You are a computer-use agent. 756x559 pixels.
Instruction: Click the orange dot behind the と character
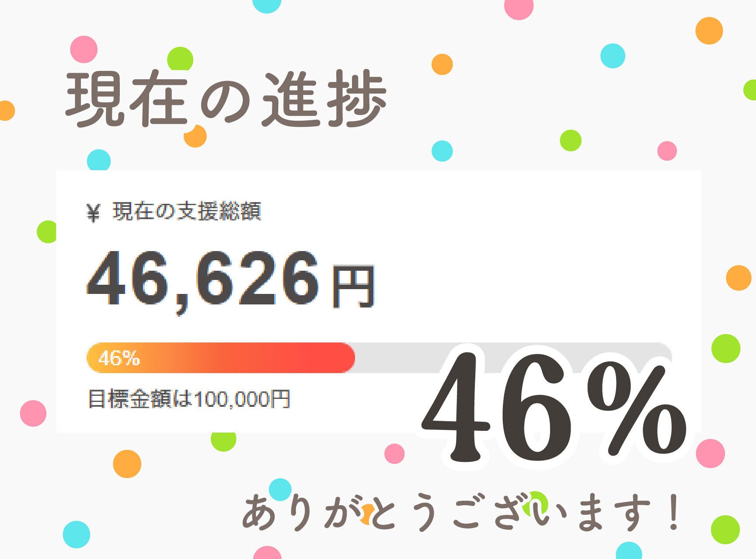point(366,513)
